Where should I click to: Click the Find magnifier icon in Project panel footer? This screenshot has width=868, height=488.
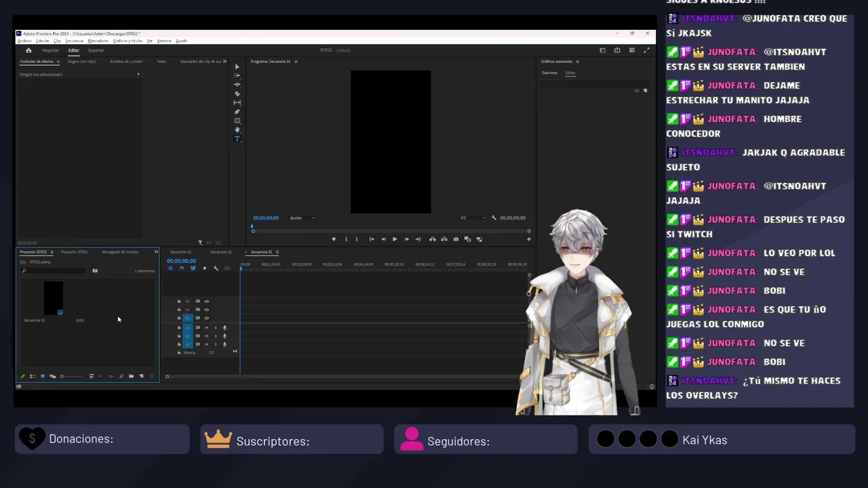point(121,376)
